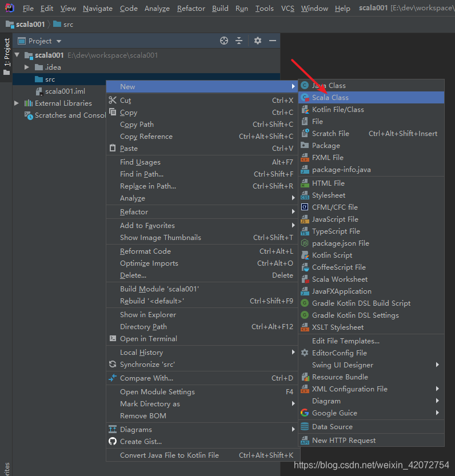Click the Java Class icon in New submenu
The image size is (455, 476).
[305, 86]
